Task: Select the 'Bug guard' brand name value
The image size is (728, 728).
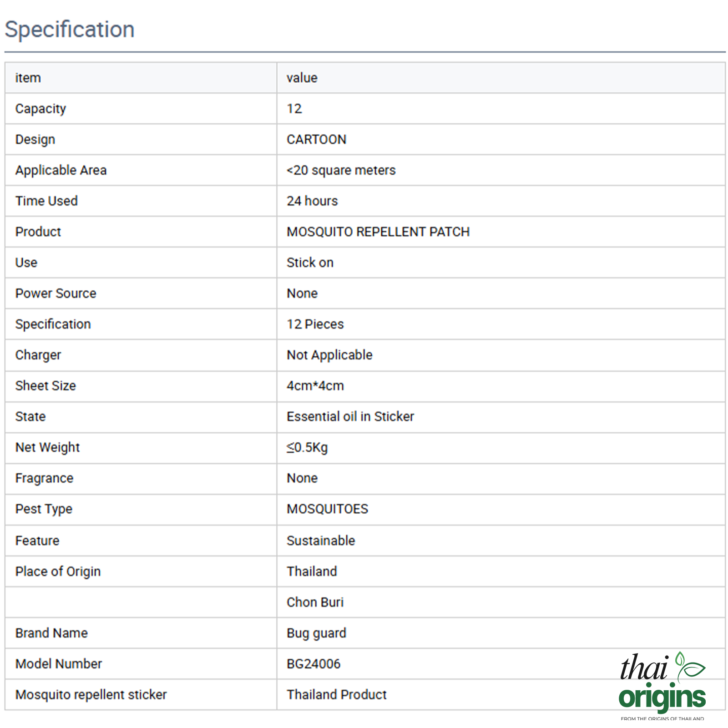Action: click(x=316, y=633)
